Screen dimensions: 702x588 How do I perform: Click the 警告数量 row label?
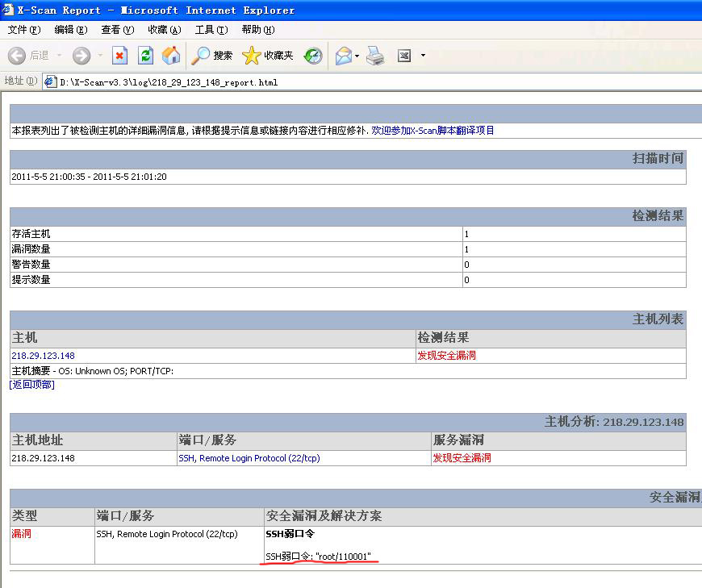click(31, 265)
